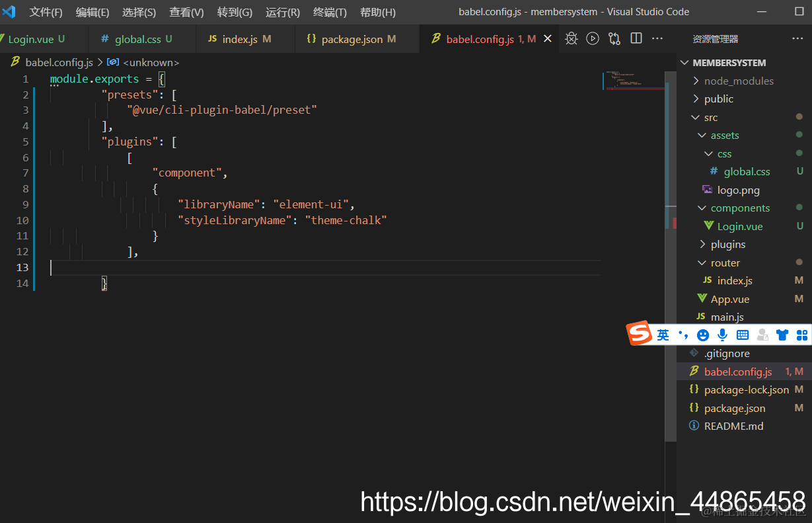Toggle Sogou punctuation mode icon
The height and width of the screenshot is (523, 812).
point(683,335)
